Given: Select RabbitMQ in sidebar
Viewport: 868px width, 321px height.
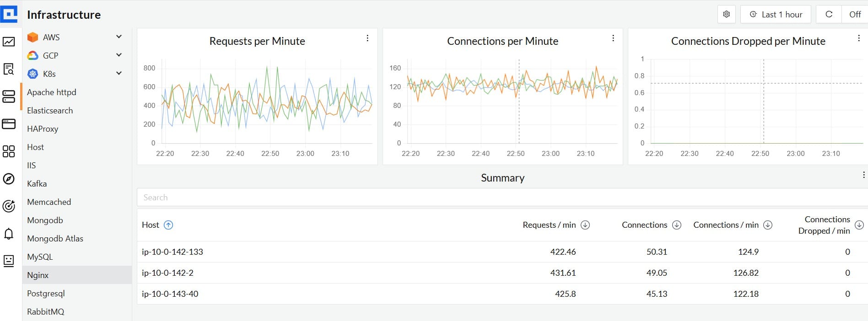Looking at the screenshot, I should click(76, 311).
